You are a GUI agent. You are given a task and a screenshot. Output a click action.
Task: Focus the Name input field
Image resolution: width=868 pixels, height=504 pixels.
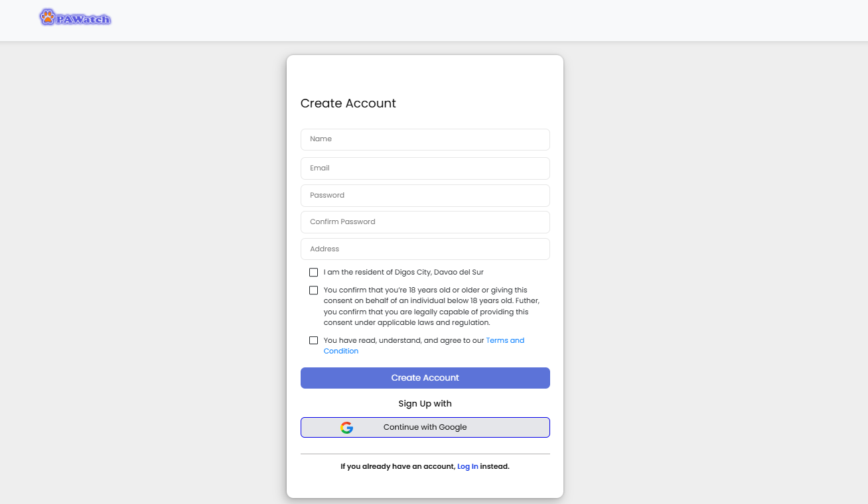tap(425, 139)
